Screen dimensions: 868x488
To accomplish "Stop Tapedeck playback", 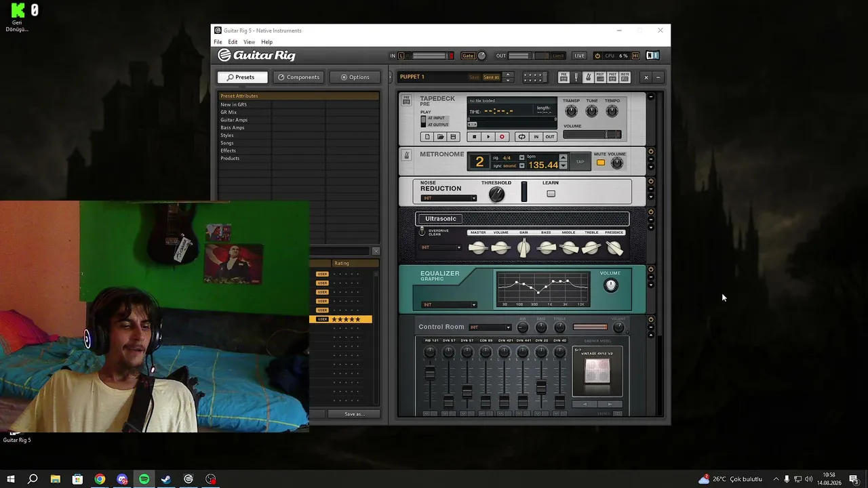I will [475, 137].
